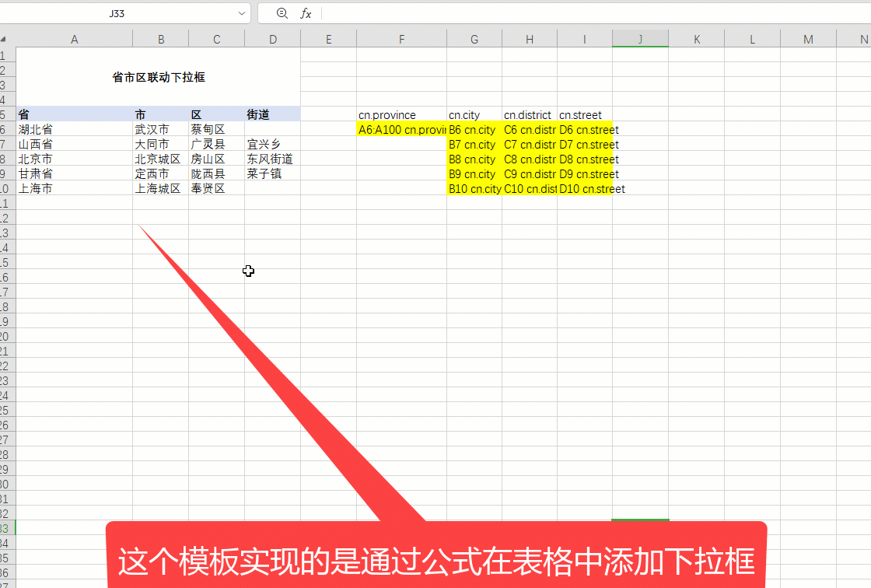Select the 武汉市 cell

pos(160,129)
